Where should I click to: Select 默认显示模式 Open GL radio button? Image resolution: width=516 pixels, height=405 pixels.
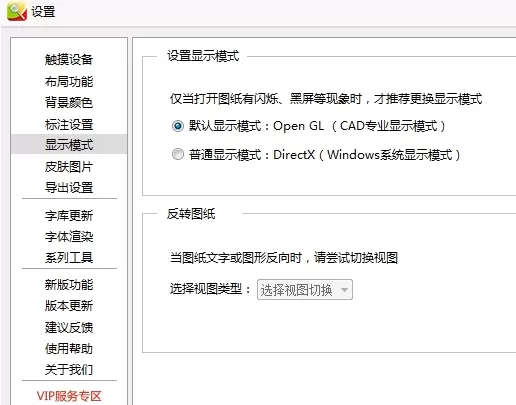pyautogui.click(x=178, y=126)
